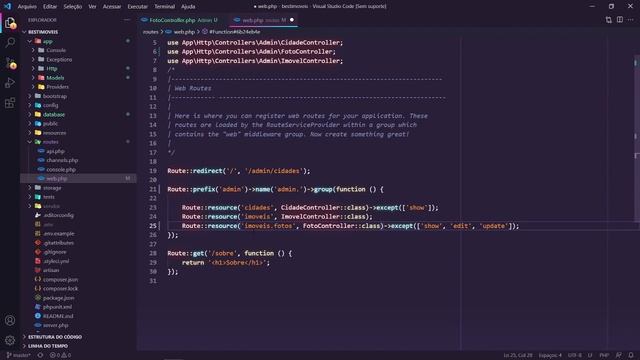Open artisan file in explorer
Viewport: 640px width, 360px height.
(x=51, y=270)
